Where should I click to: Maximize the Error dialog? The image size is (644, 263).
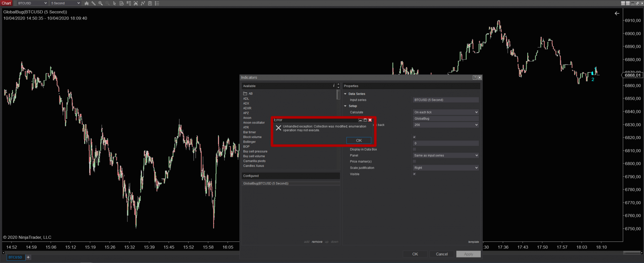click(365, 120)
